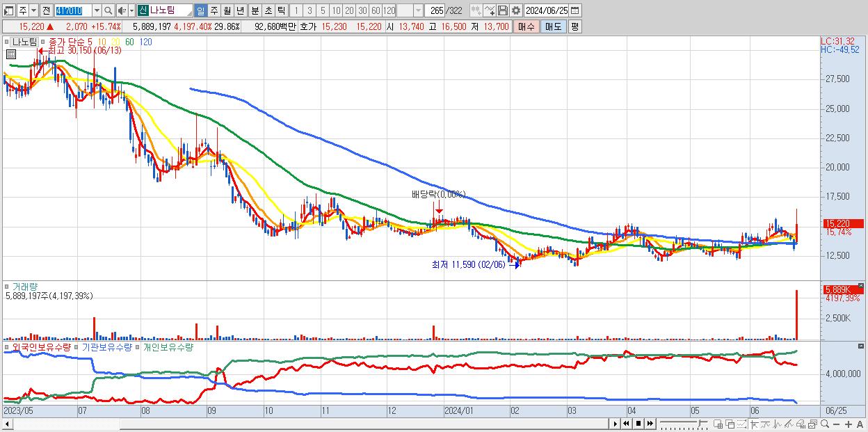The image size is (868, 432).
Task: Switch to the yearly 년 period
Action: pyautogui.click(x=240, y=10)
